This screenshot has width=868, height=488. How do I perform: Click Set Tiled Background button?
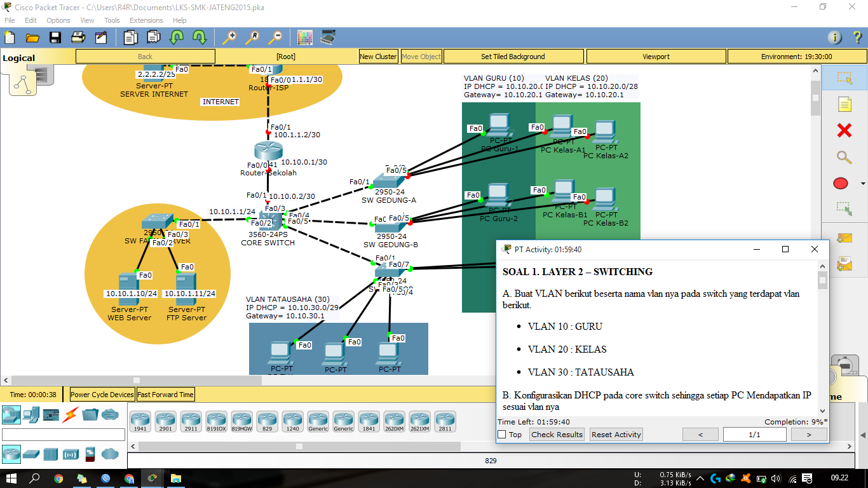(x=513, y=57)
